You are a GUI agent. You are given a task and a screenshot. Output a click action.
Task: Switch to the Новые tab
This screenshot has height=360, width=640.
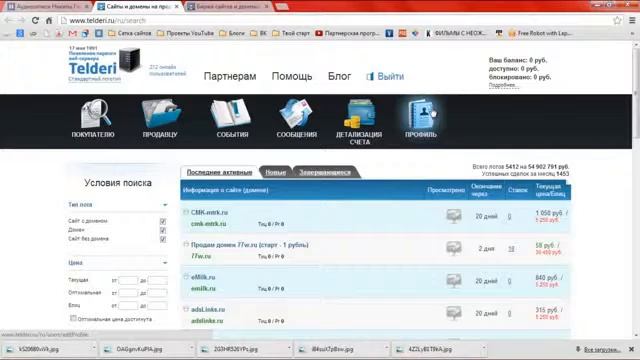tap(276, 173)
